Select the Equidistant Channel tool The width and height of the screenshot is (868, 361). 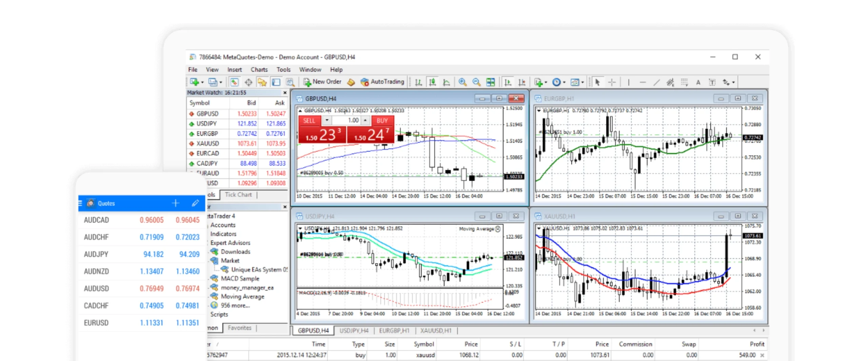tap(670, 82)
